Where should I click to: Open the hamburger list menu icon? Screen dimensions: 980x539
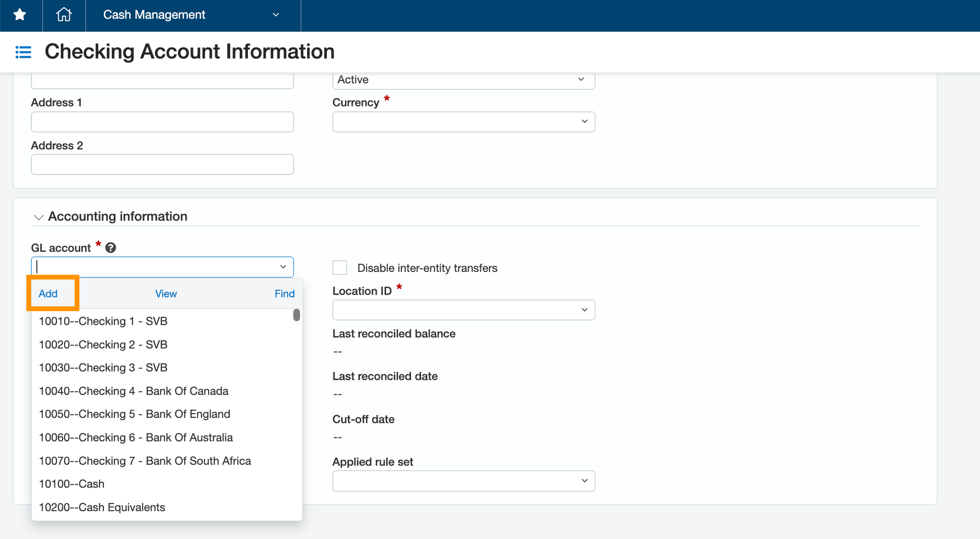pos(23,52)
